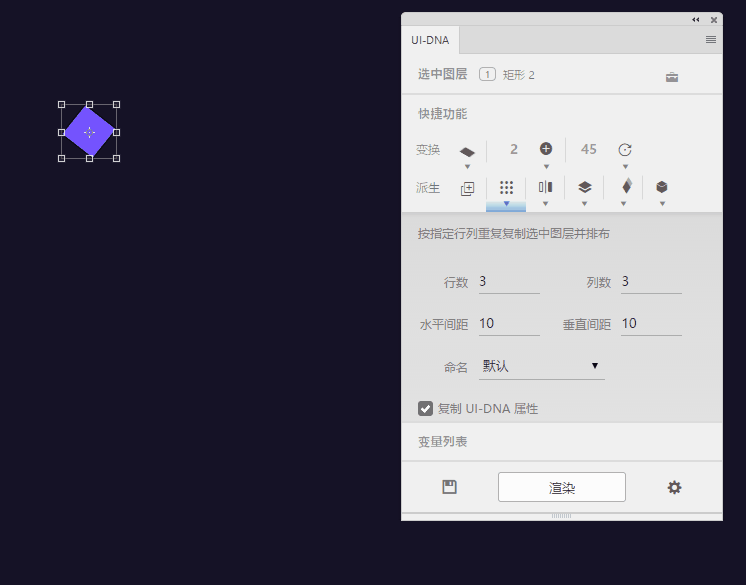The height and width of the screenshot is (585, 746).
Task: Click the save floppy disk icon
Action: pos(449,487)
